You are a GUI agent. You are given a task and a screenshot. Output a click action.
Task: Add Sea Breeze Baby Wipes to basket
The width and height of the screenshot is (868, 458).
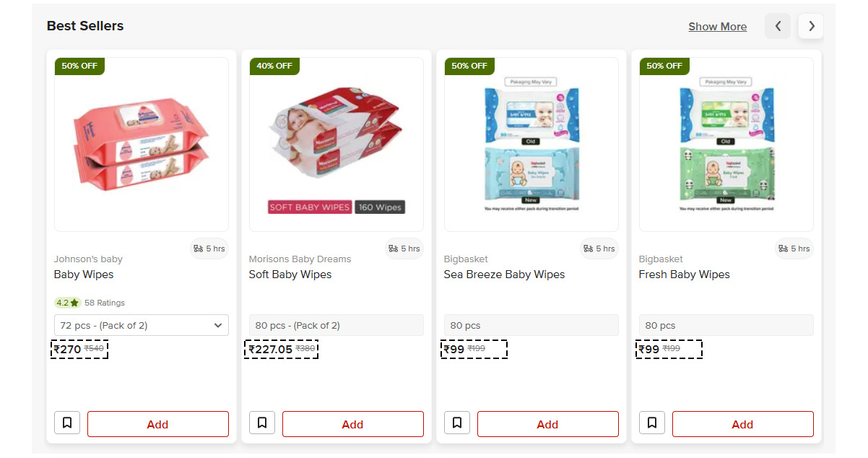coord(547,424)
